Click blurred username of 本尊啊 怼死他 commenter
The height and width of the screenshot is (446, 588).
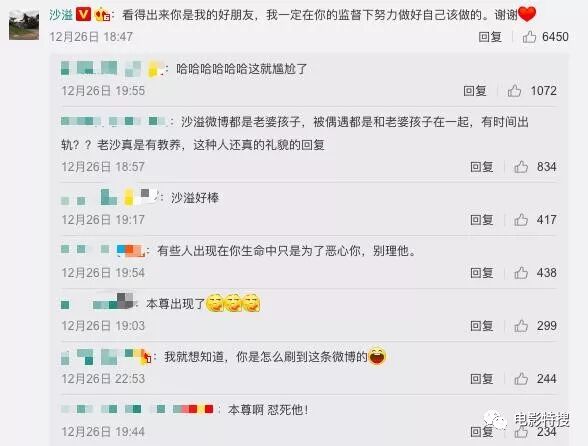click(137, 409)
